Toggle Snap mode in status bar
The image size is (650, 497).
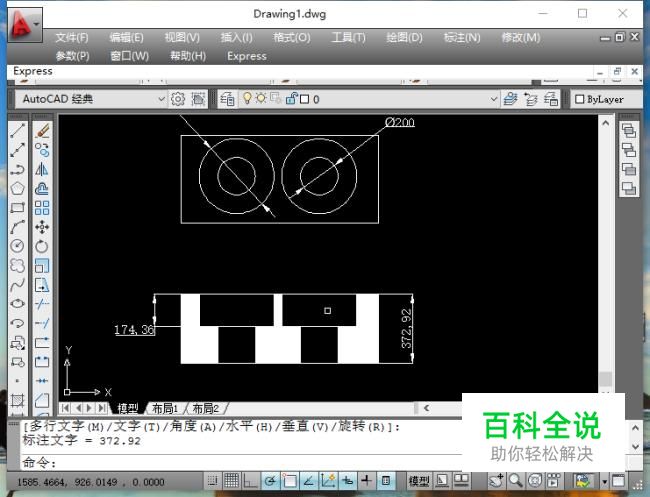213,481
